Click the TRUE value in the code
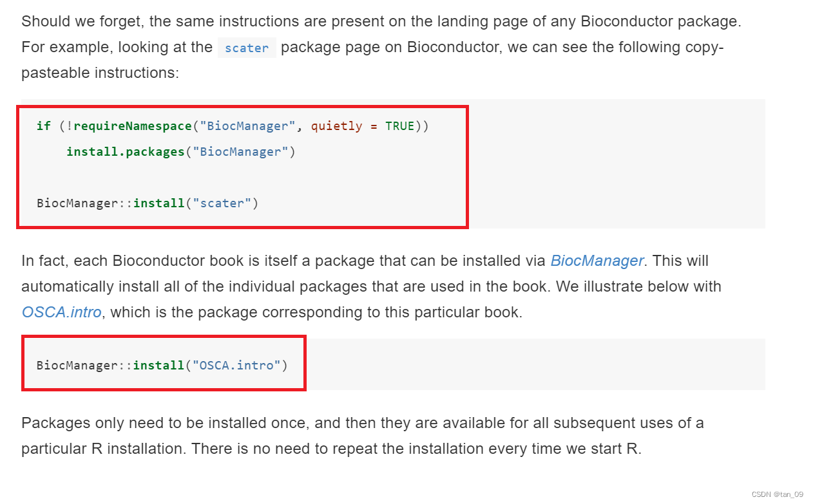The image size is (813, 504). click(x=399, y=126)
